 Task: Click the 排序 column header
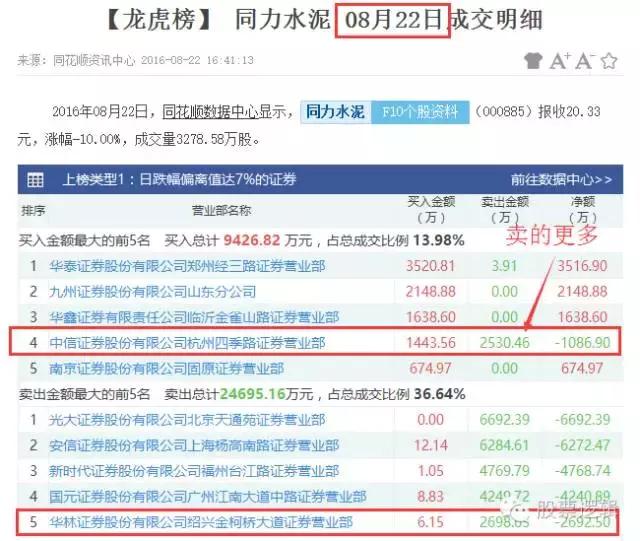(33, 211)
